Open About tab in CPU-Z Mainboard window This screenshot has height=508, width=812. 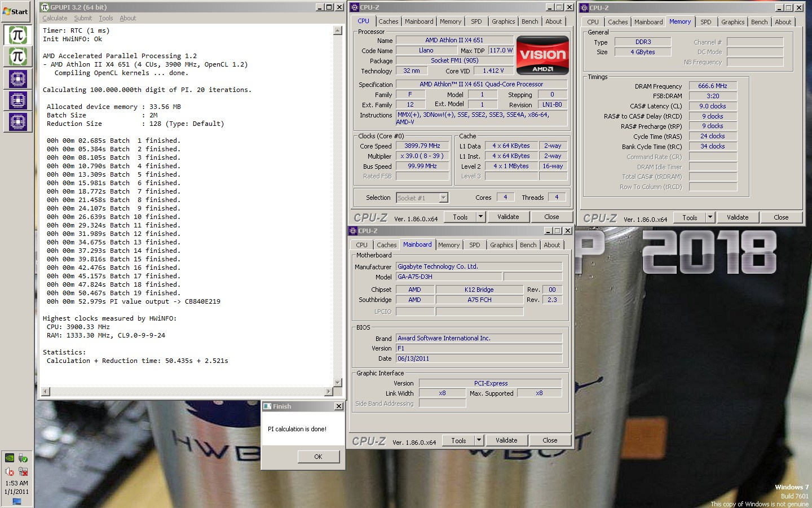click(552, 245)
